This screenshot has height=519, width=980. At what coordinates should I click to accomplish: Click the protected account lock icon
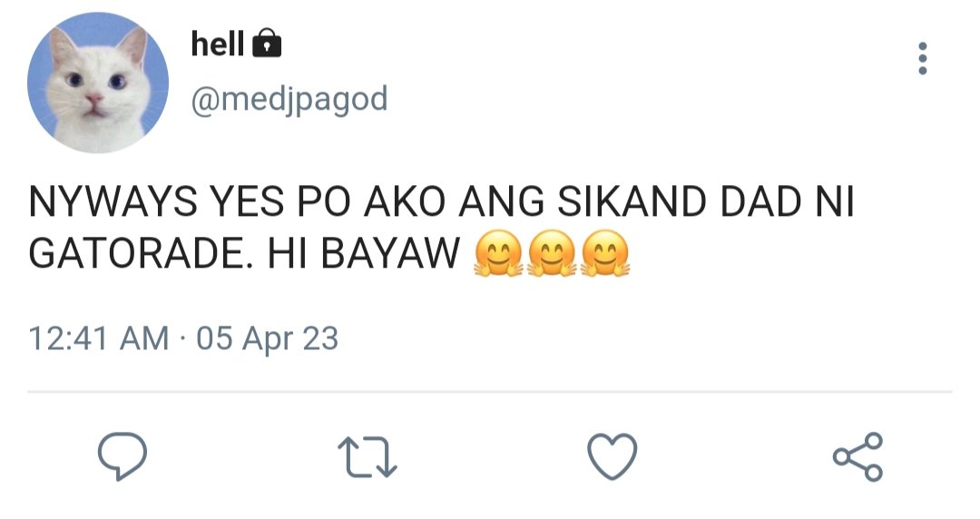[267, 44]
